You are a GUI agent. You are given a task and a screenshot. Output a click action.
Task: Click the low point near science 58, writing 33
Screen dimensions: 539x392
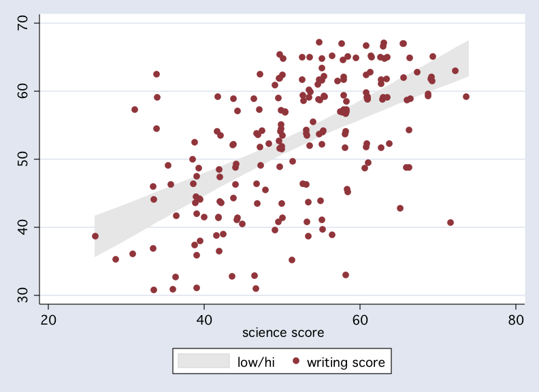346,275
